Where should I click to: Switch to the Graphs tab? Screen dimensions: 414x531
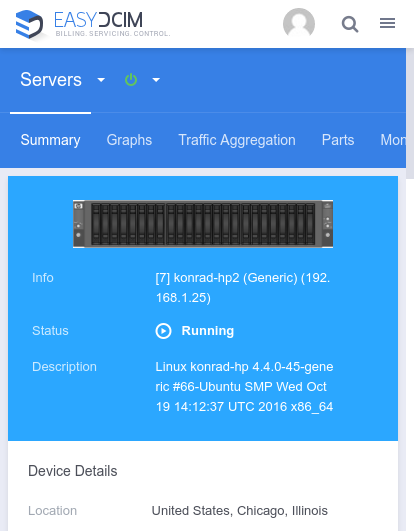(x=129, y=140)
